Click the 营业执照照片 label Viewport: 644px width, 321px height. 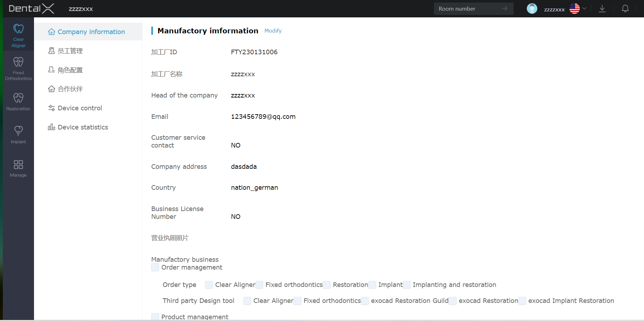(x=170, y=238)
